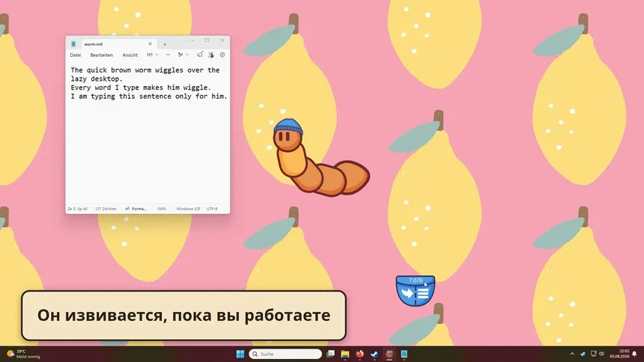The height and width of the screenshot is (362, 644).
Task: Click the rewrite icon beside the three dots
Action: pyautogui.click(x=180, y=55)
